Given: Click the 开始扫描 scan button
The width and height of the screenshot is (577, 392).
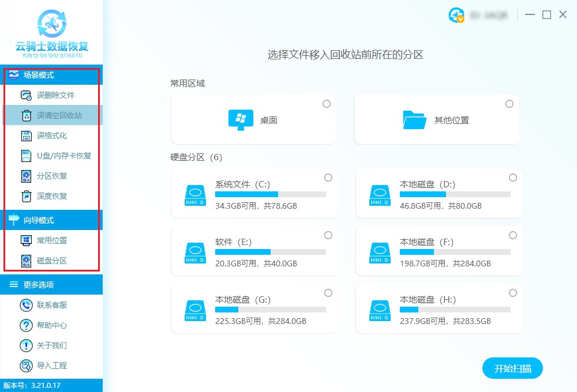Looking at the screenshot, I should (x=512, y=368).
